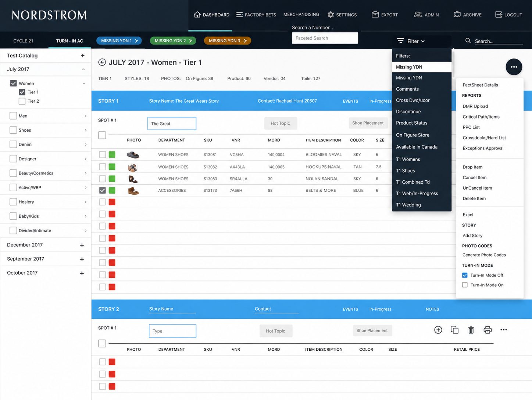Click Story 1 Shoe Placement button

[368, 123]
